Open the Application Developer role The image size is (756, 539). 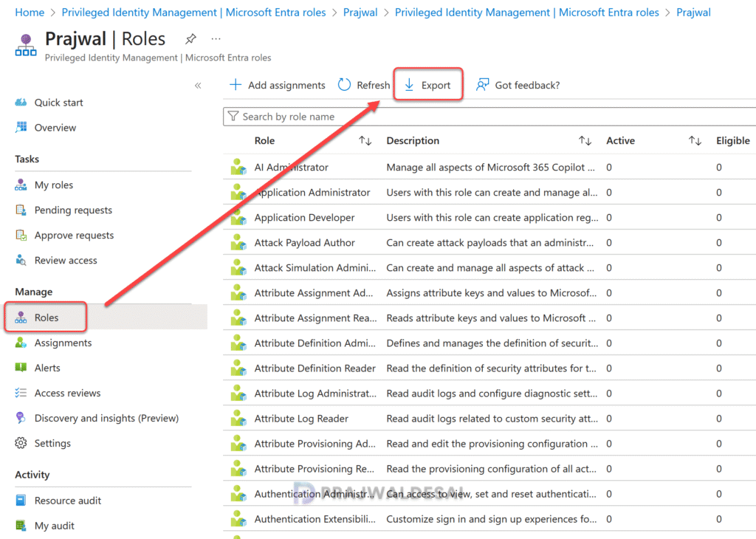(x=304, y=217)
